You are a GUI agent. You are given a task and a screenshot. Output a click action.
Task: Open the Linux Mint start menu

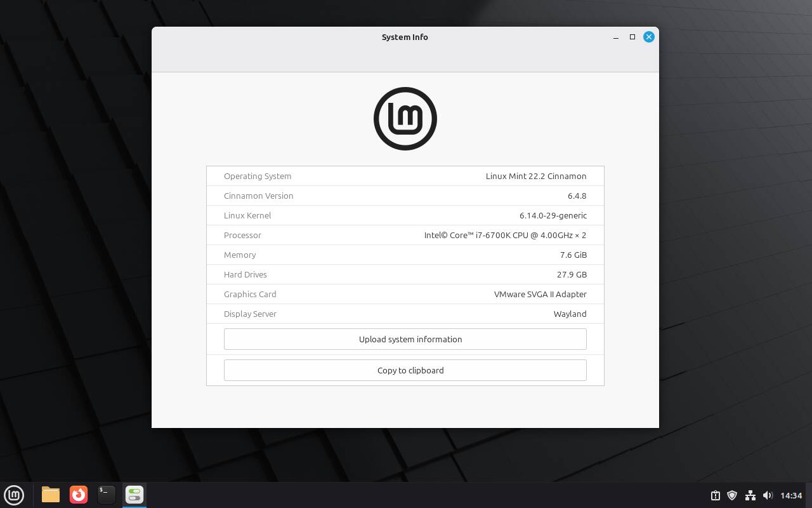14,495
